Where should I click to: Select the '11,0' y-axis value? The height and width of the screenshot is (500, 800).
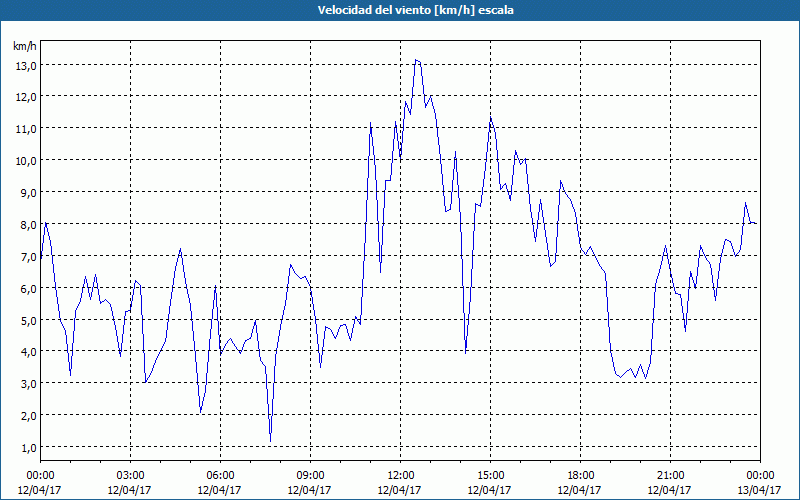click(x=25, y=129)
